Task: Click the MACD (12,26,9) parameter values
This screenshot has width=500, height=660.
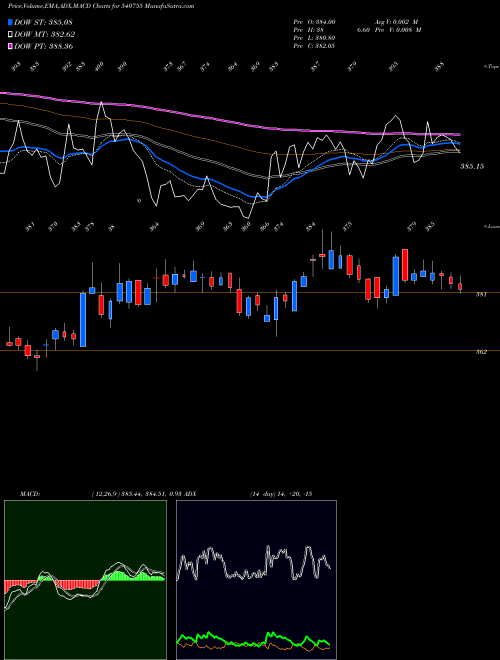Action: [x=136, y=494]
